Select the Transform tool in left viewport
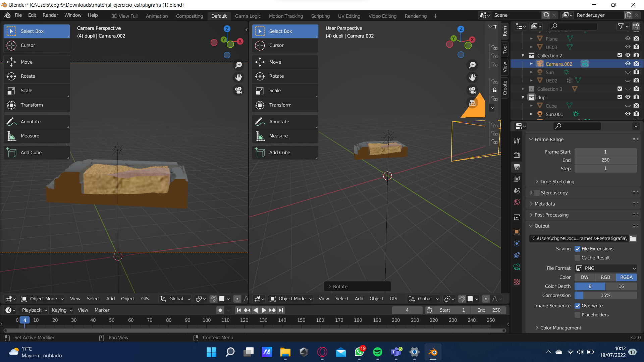Screen dimensions: 644x362 pos(32,105)
